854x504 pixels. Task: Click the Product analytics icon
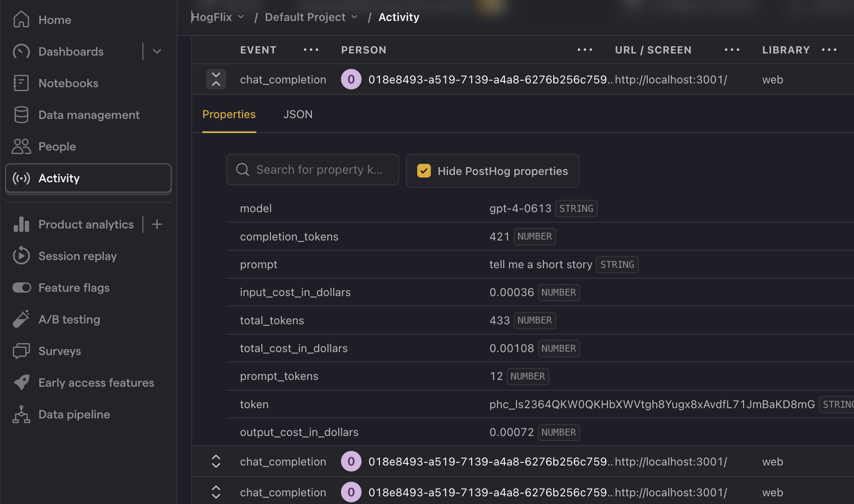click(21, 224)
